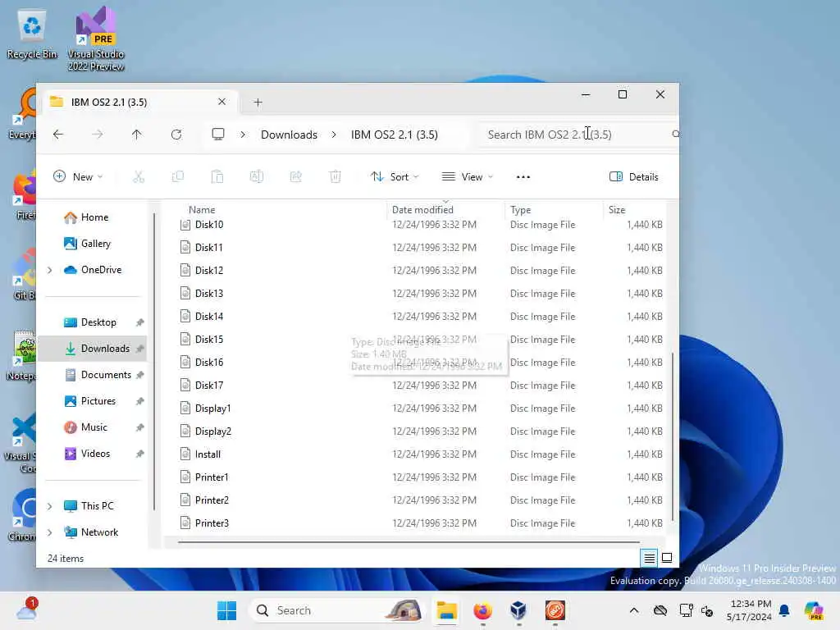Expand the This PC tree node
The image size is (840, 630).
point(50,506)
